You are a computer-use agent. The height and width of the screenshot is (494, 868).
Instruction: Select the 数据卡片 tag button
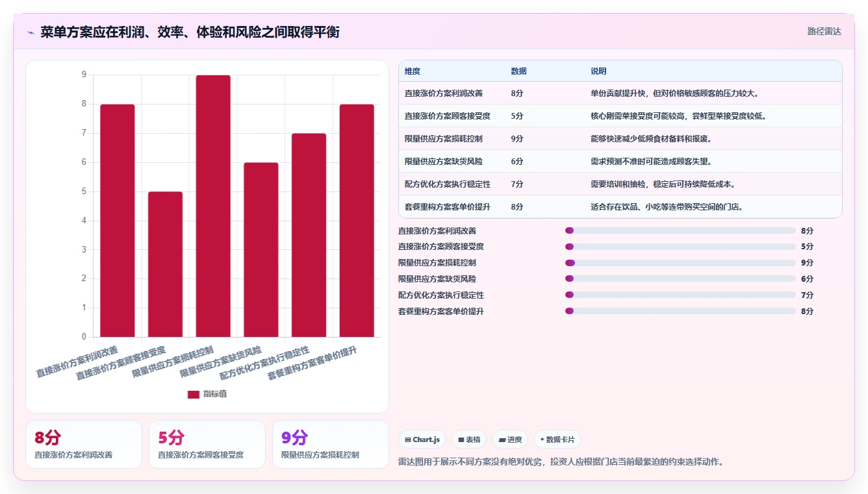(557, 439)
